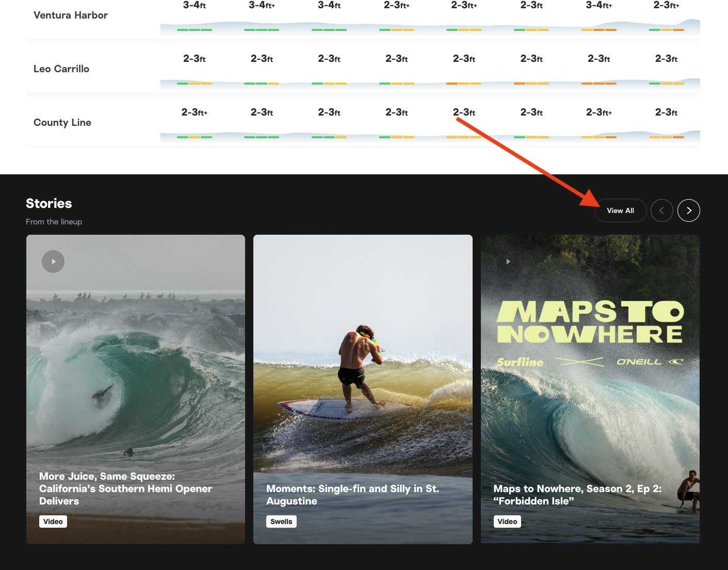The width and height of the screenshot is (728, 570).
Task: Play the California Southern Hemi Opener video
Action: (53, 262)
